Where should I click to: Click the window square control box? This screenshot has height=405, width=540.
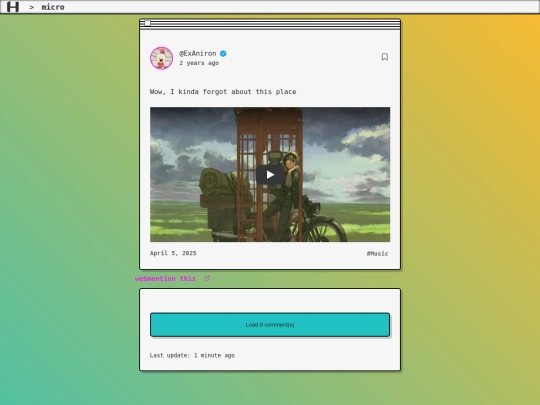coord(147,23)
